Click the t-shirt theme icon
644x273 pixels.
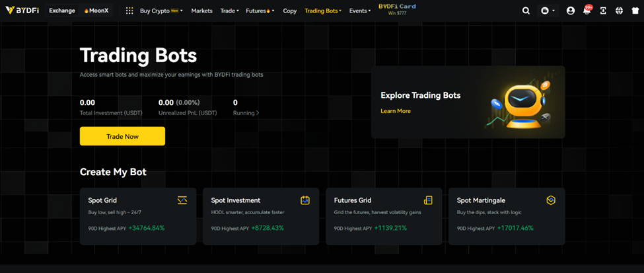(635, 11)
